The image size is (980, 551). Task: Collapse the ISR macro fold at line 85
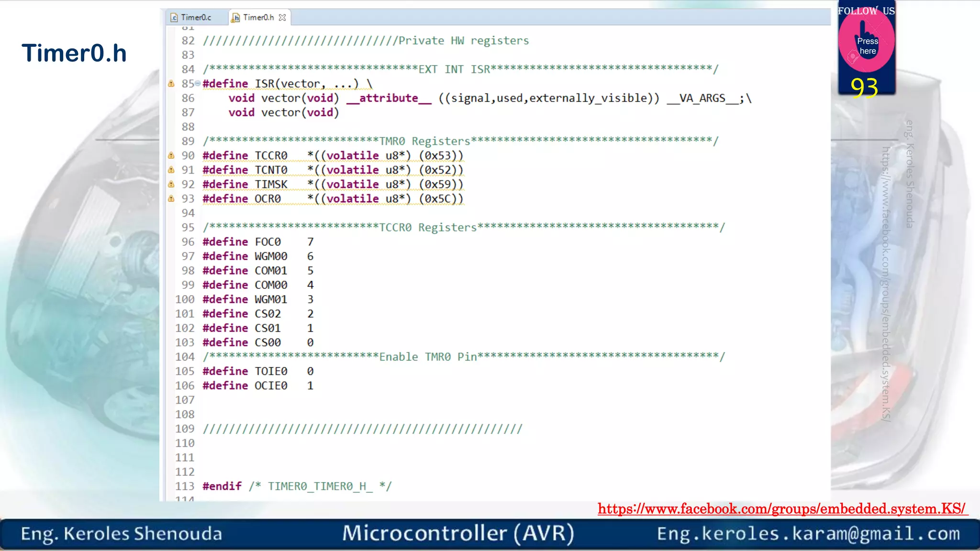(198, 84)
